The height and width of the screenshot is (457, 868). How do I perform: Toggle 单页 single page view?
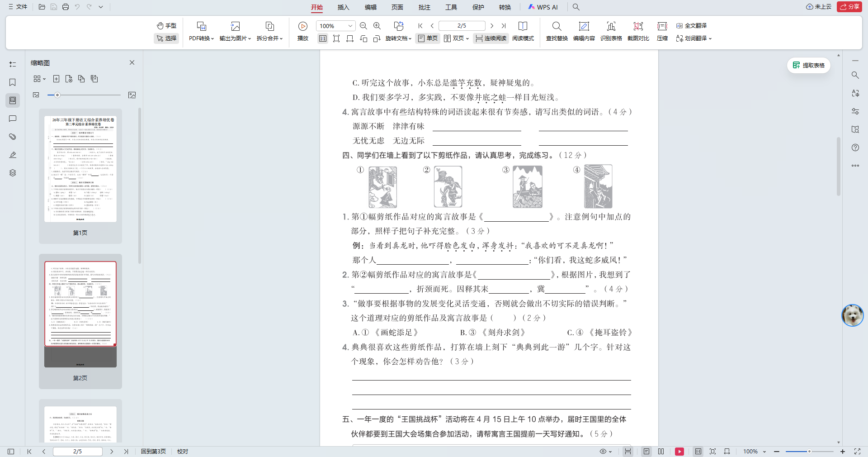tap(428, 38)
